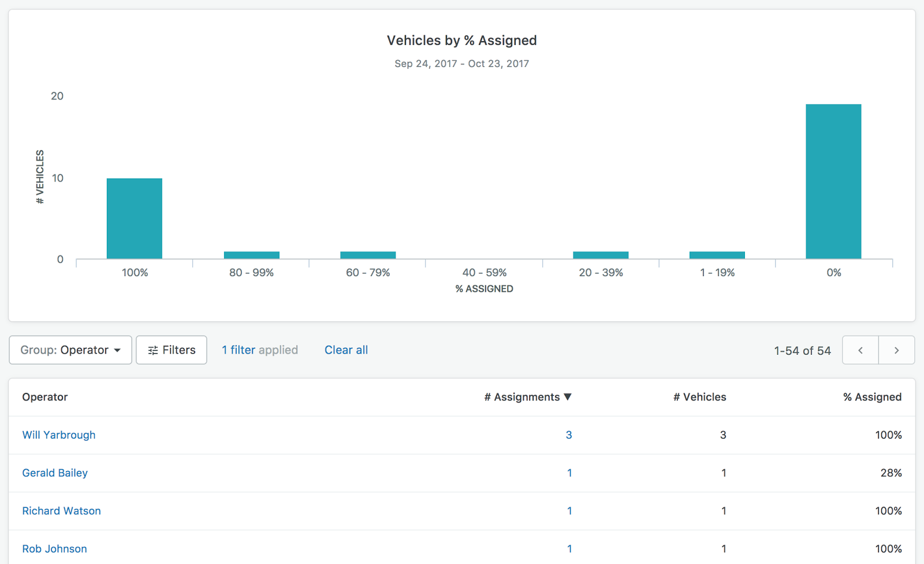Viewport: 924px width, 564px height.
Task: Click Gerald Bailey's 28% assigned value
Action: click(891, 473)
